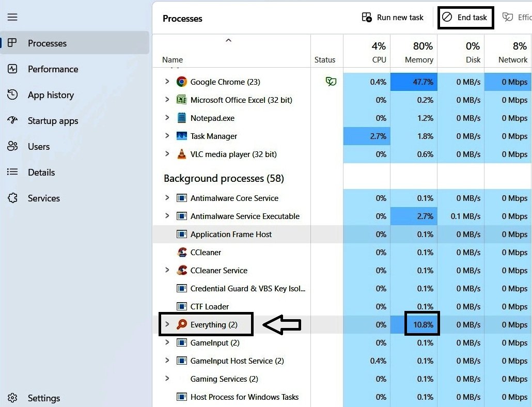
Task: Click the Notepad.exe app icon
Action: pos(181,118)
